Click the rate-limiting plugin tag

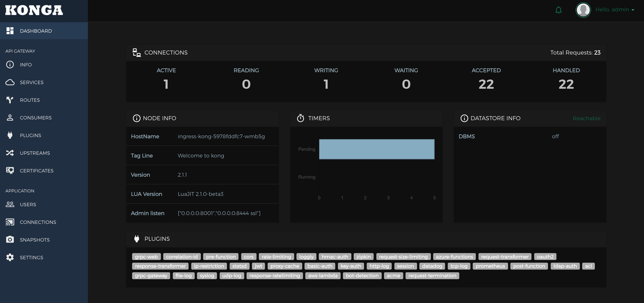coord(276,257)
